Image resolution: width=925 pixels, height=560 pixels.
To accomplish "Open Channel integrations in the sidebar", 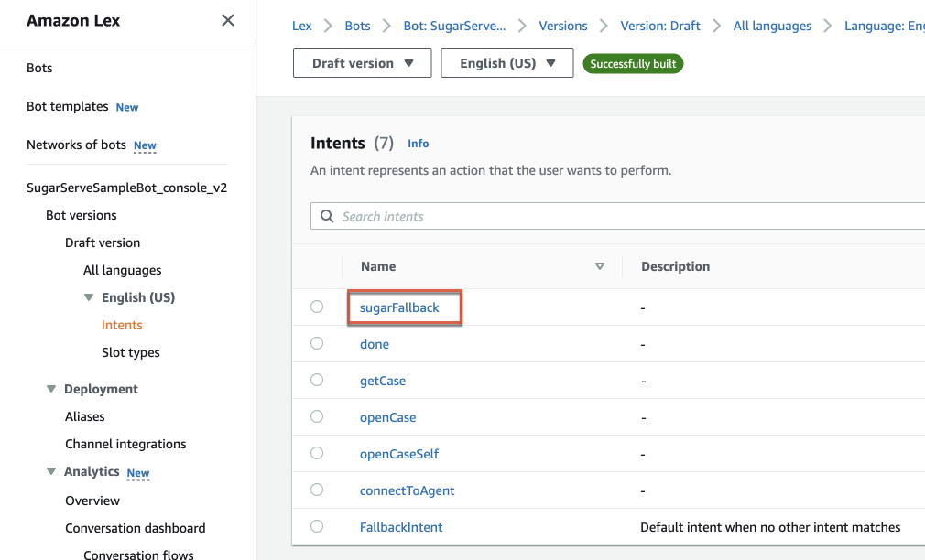I will point(125,444).
